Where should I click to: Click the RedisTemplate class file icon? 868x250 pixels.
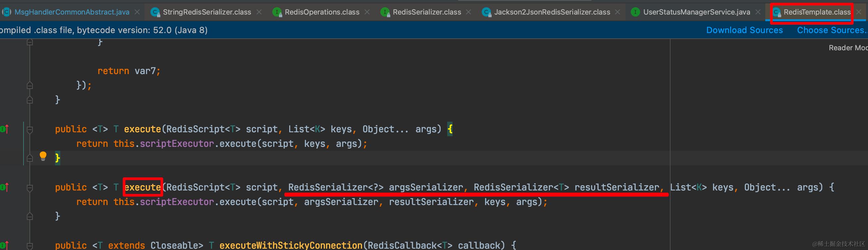click(777, 12)
